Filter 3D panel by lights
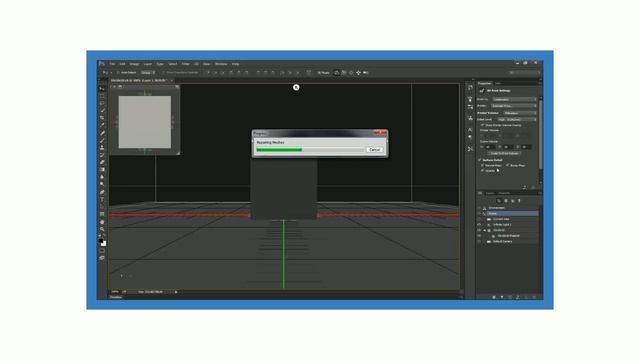The height and width of the screenshot is (360, 640). tap(519, 201)
